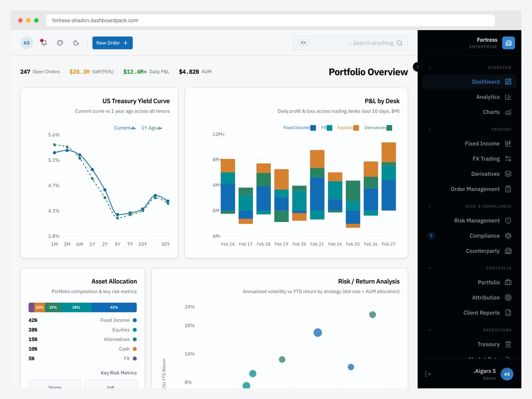The width and height of the screenshot is (532, 399).
Task: Click the Counterparty building icon
Action: [x=508, y=251]
